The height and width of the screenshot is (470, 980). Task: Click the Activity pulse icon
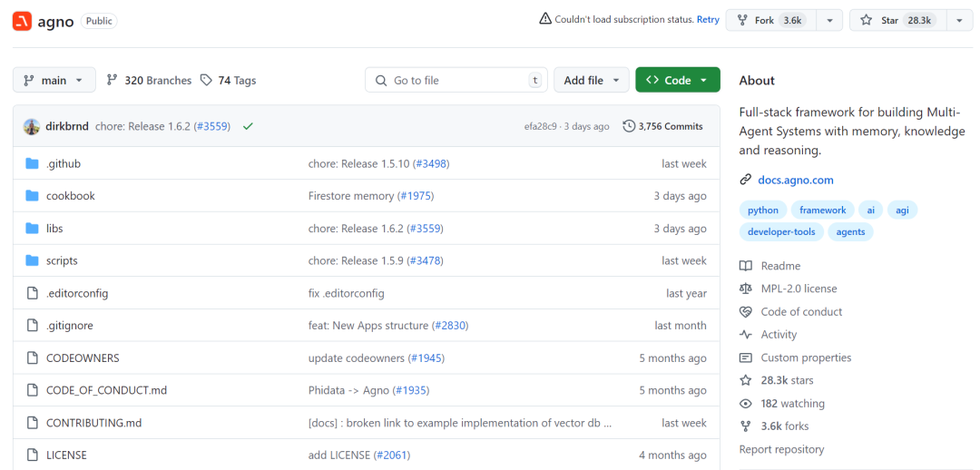click(745, 335)
